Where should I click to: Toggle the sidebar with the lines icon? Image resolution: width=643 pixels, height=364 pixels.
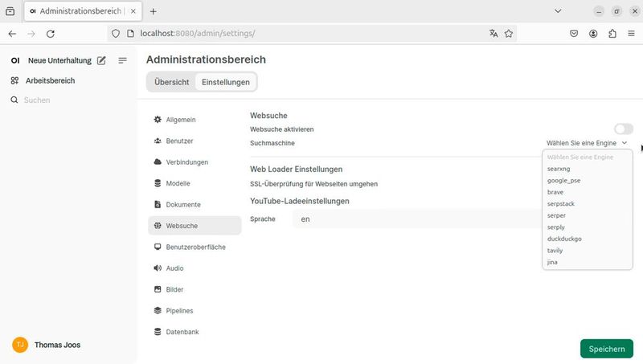[x=122, y=61]
